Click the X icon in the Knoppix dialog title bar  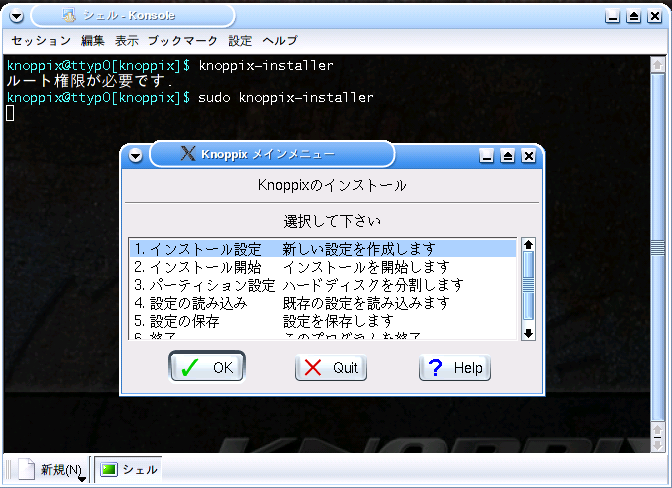pos(188,154)
